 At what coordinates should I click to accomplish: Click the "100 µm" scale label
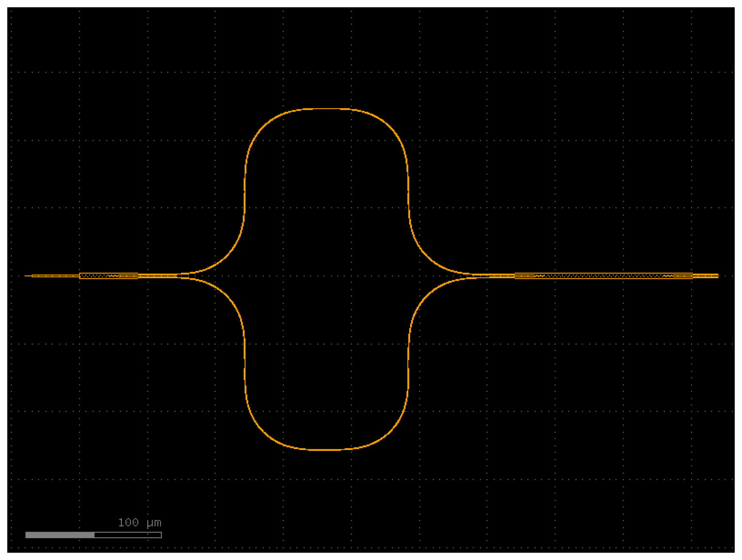(x=140, y=523)
